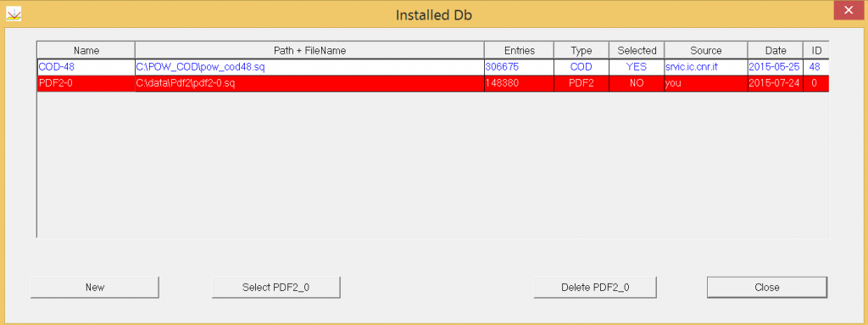Click the ID cell 0 in PDF2-0 row
Viewport: 868px width, 325px height.
[x=816, y=82]
